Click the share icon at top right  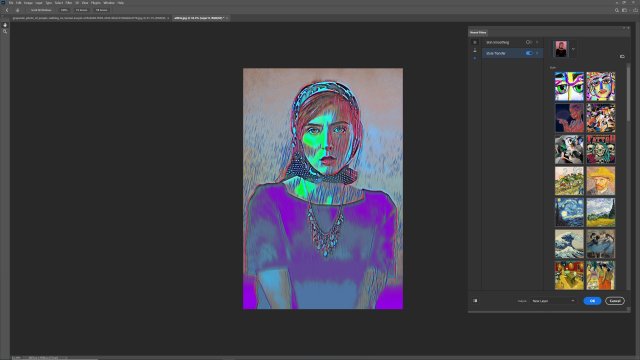pyautogui.click(x=635, y=10)
